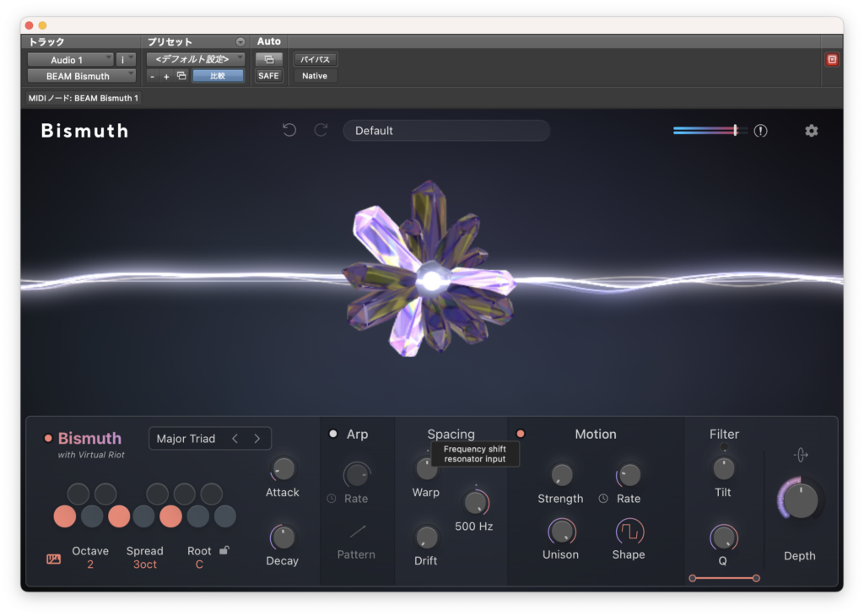Viewport: 864px width, 616px height.
Task: Open the Audio 1 track dropdown
Action: (71, 60)
